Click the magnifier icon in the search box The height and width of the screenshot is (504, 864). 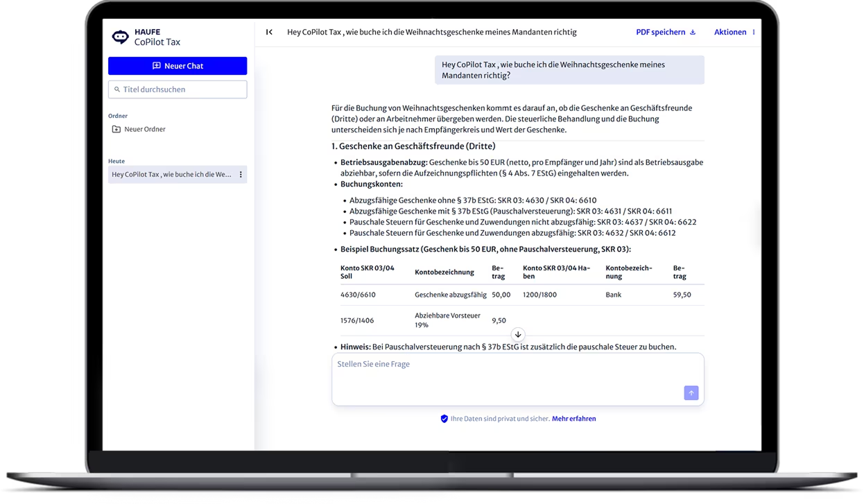117,89
